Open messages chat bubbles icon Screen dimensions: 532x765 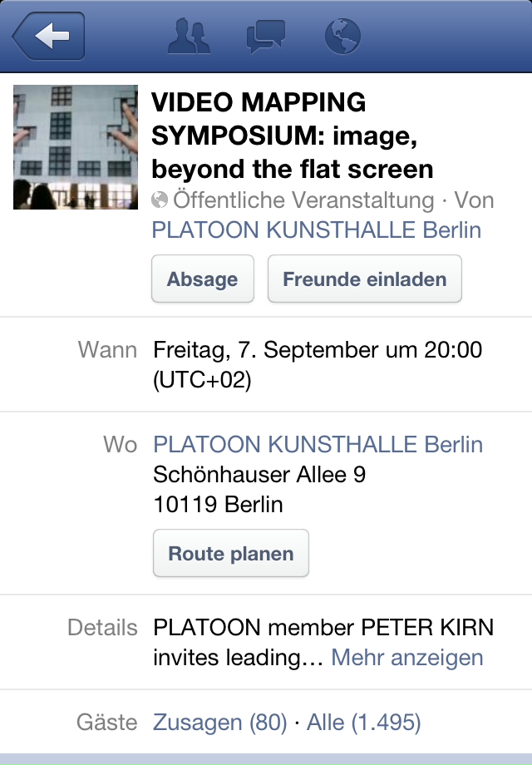(x=266, y=36)
